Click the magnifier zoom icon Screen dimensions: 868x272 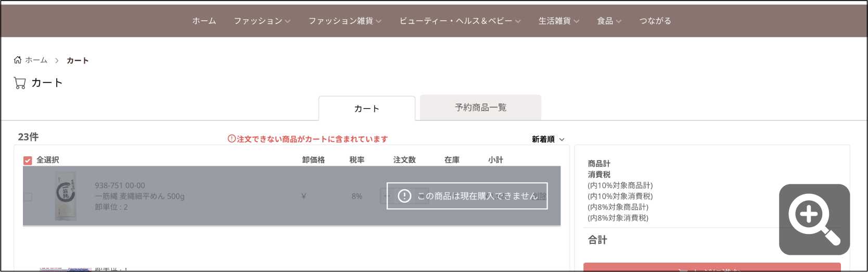point(814,219)
